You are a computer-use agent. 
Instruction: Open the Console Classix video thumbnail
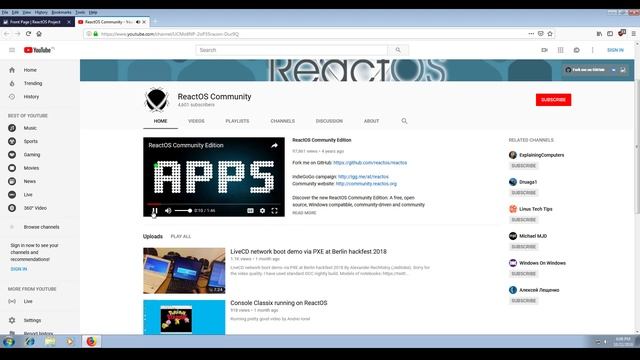tap(184, 318)
